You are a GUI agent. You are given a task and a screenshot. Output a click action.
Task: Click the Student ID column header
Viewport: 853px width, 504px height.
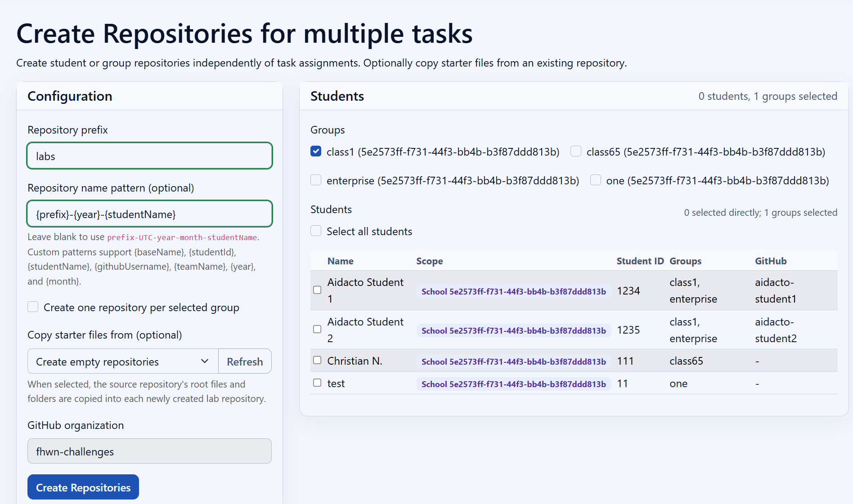pyautogui.click(x=640, y=261)
